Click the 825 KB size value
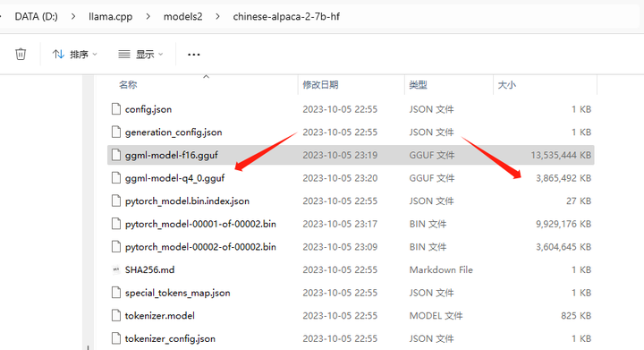 point(576,315)
